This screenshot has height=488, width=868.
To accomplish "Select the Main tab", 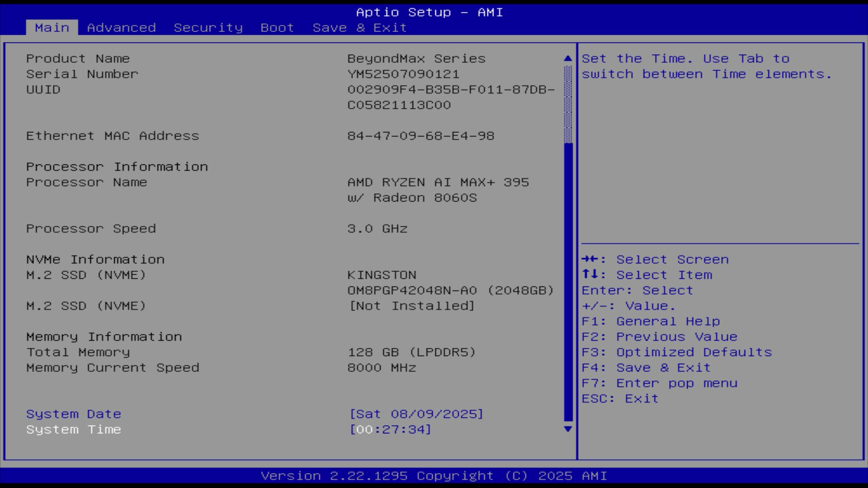I will [x=52, y=28].
